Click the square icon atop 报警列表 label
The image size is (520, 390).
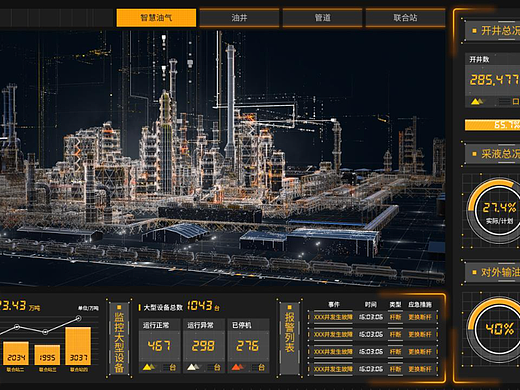coord(289,307)
